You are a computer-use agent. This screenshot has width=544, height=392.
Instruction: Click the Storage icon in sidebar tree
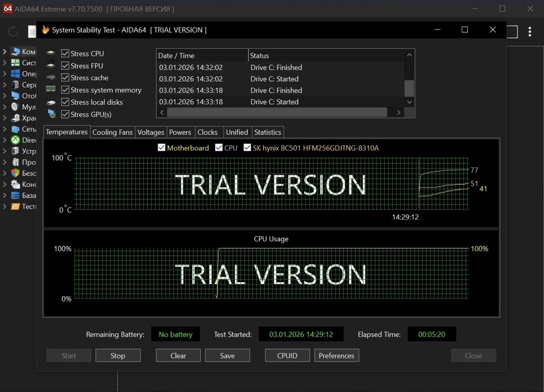coord(15,118)
